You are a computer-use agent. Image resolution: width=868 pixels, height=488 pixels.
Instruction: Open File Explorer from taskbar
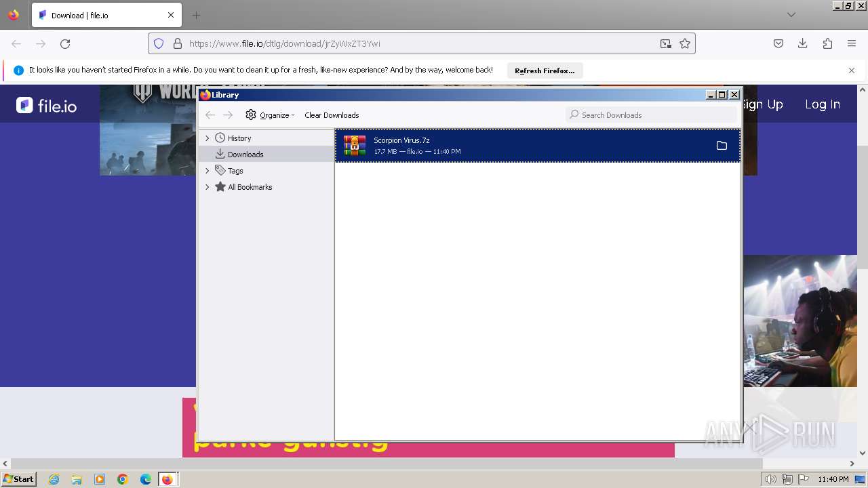[77, 479]
